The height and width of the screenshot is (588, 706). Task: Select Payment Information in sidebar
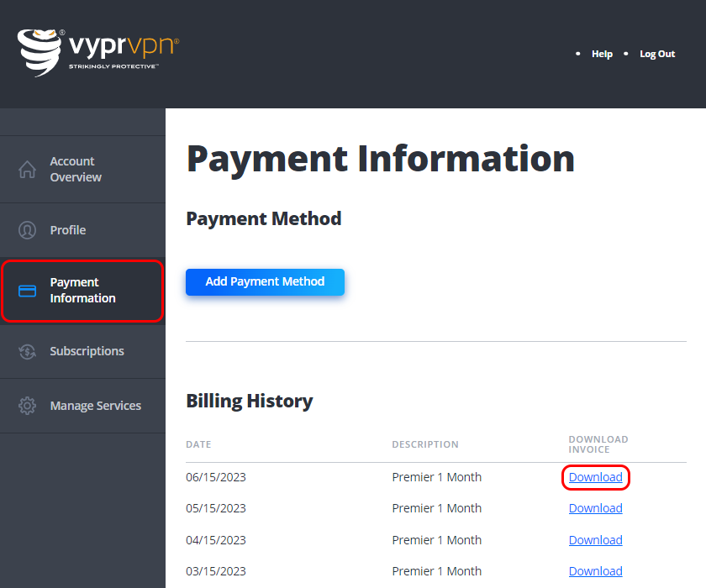click(82, 291)
